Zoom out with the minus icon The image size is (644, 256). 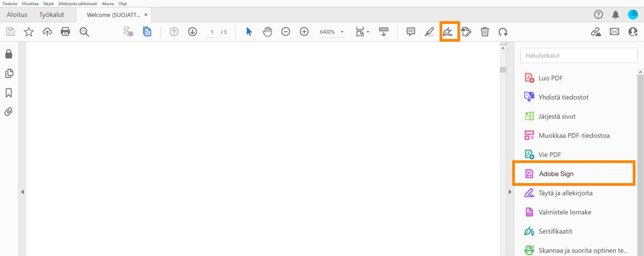(x=286, y=32)
